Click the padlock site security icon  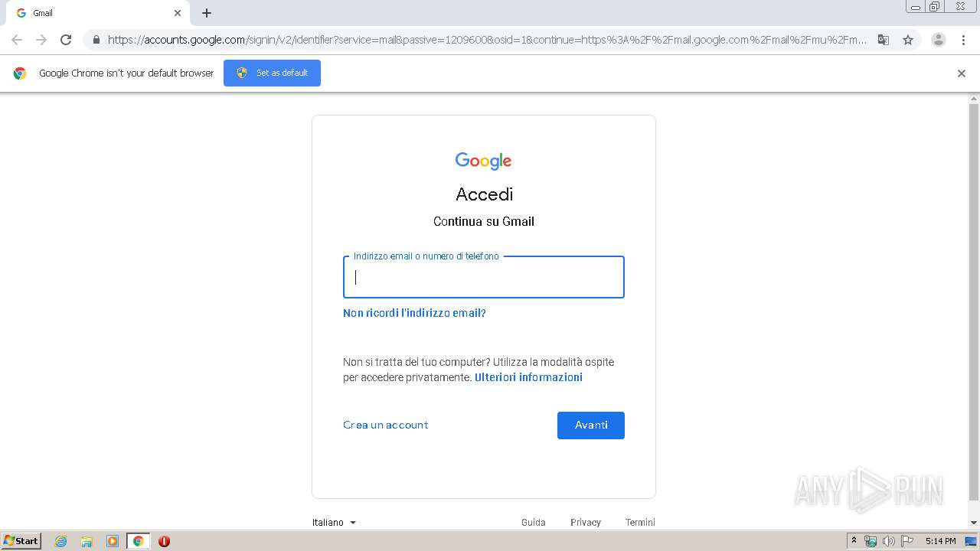click(x=96, y=40)
